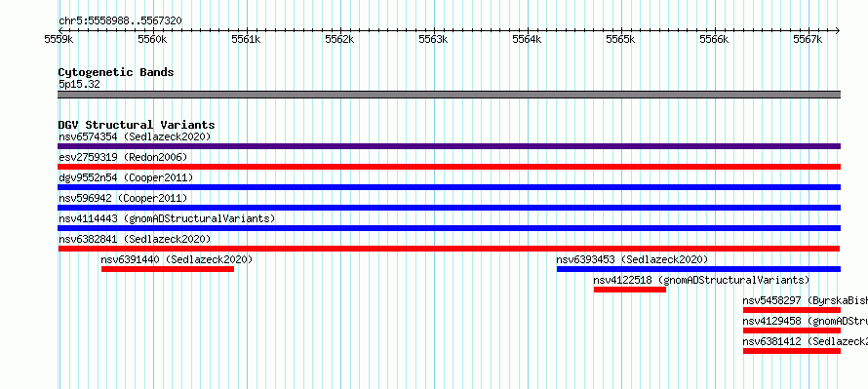Image resolution: width=868 pixels, height=389 pixels.
Task: Select the nsv5458297 red variant bar
Action: click(x=792, y=310)
